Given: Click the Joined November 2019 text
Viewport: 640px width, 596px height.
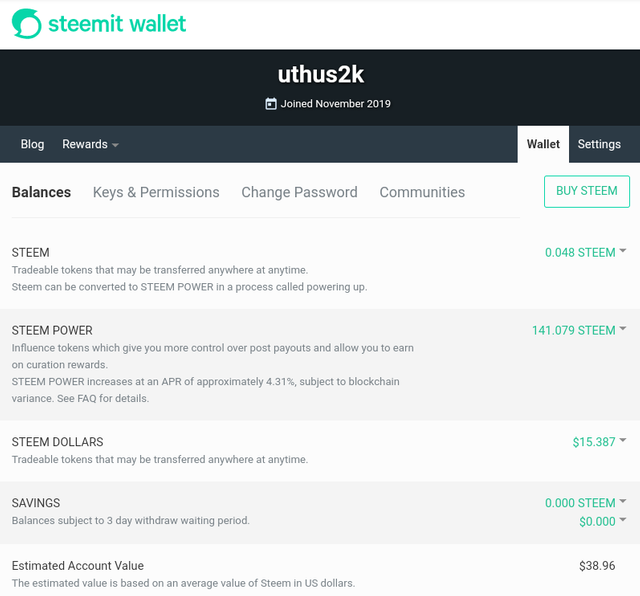Looking at the screenshot, I should click(x=336, y=104).
